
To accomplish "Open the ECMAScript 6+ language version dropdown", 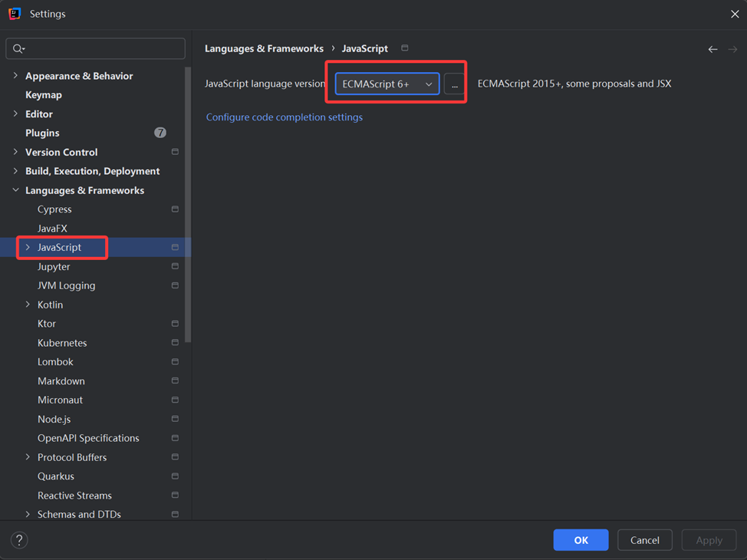I will point(387,84).
